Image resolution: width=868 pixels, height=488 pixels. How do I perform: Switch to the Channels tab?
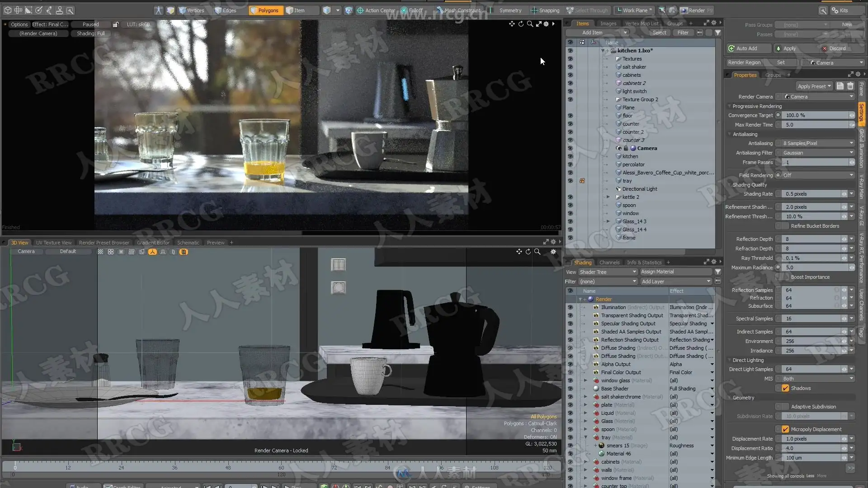click(609, 263)
